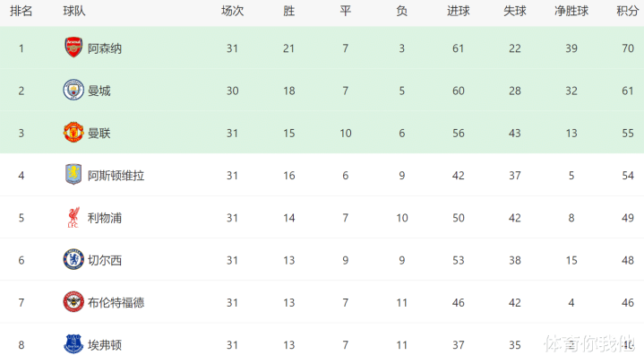Image resolution: width=644 pixels, height=364 pixels.
Task: Click the Everton club crest icon
Action: (73, 343)
